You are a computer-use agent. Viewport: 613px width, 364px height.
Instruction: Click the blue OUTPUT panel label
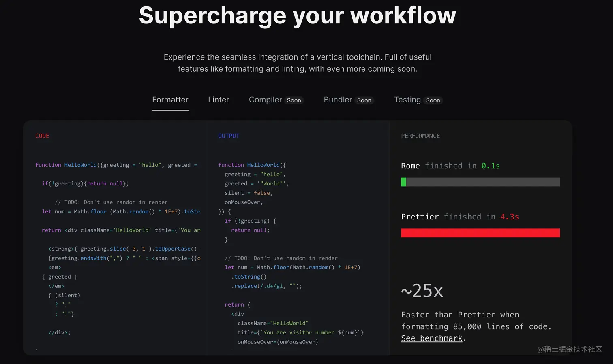(229, 136)
